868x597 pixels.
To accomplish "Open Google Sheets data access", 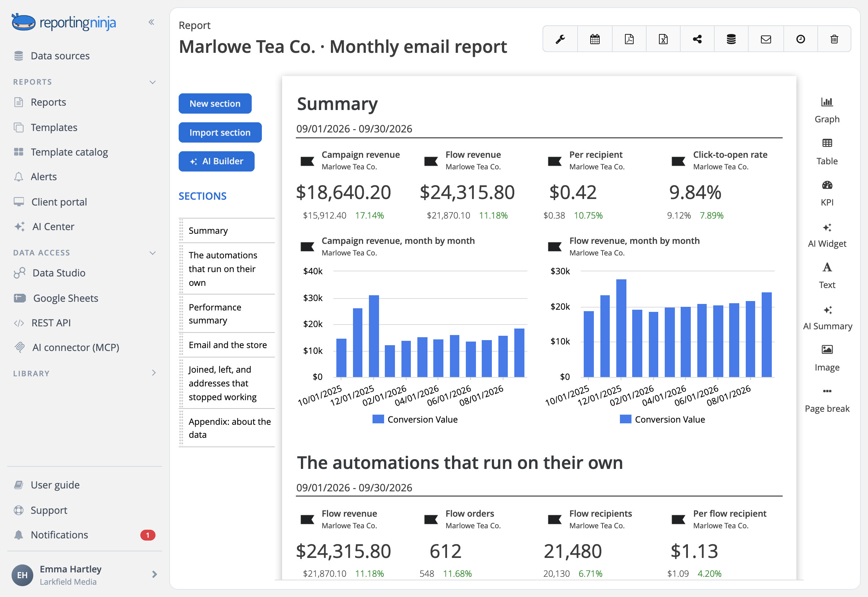I will pyautogui.click(x=56, y=298).
